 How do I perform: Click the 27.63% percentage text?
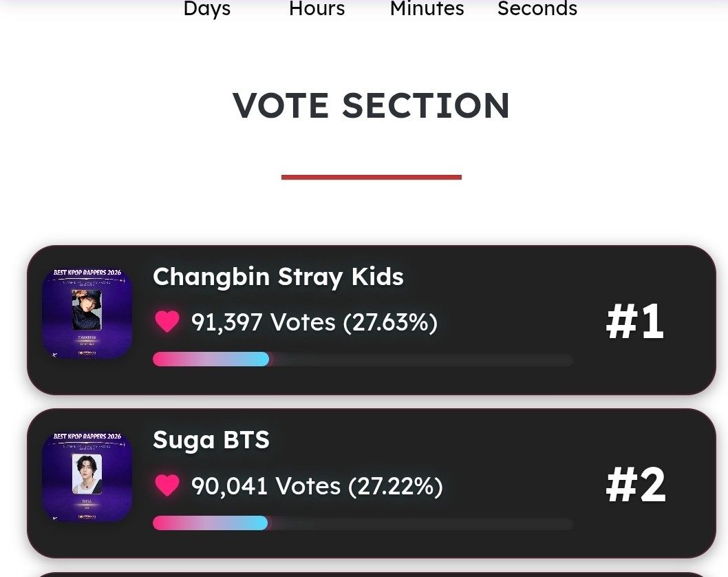click(390, 322)
